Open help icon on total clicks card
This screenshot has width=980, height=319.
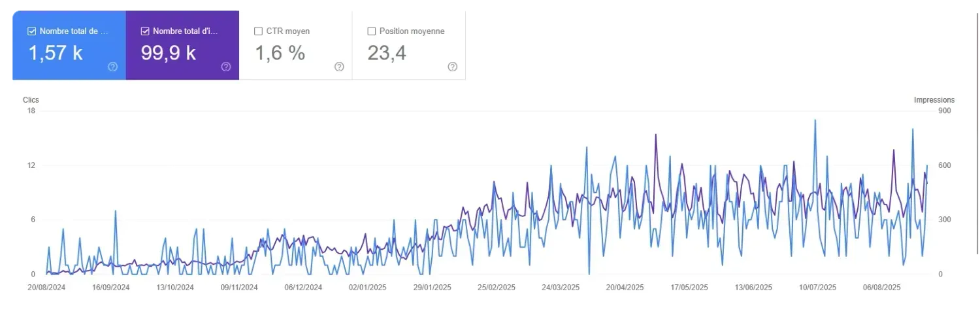coord(112,67)
